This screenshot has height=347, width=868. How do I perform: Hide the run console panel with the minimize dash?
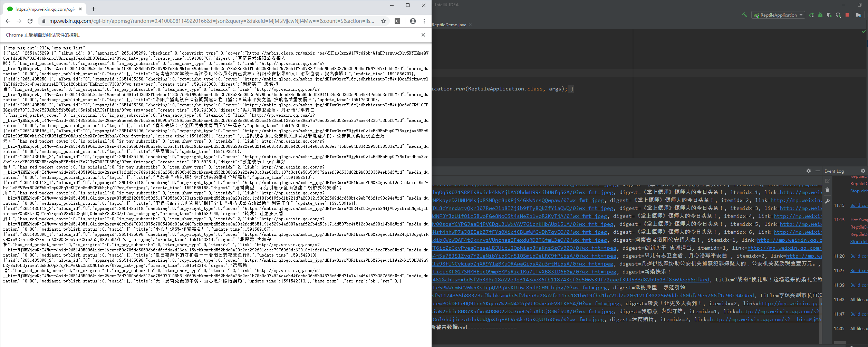coord(818,171)
